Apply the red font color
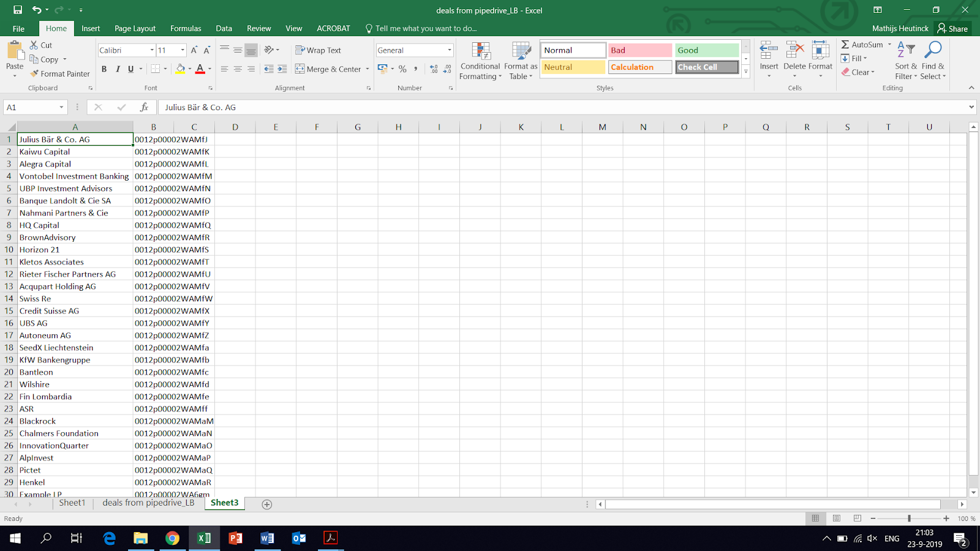The width and height of the screenshot is (980, 551). pos(200,69)
